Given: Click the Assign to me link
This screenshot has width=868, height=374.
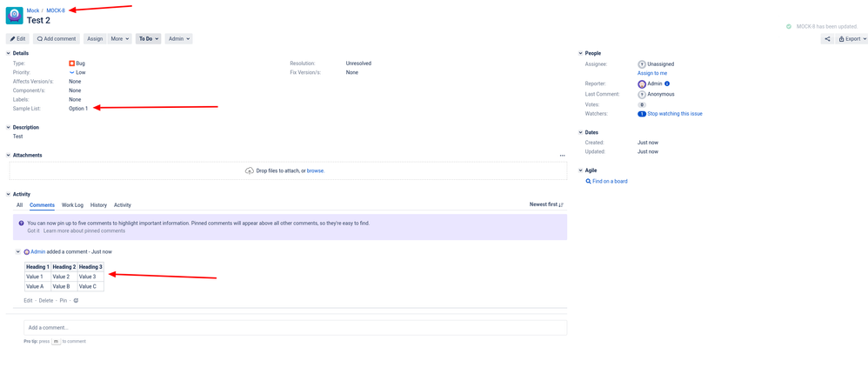Looking at the screenshot, I should pos(652,73).
